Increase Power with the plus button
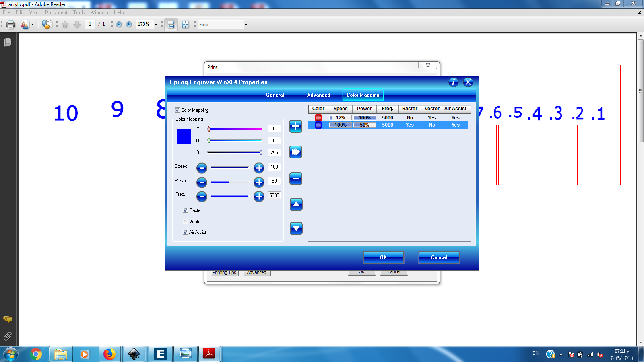The image size is (644, 362). [259, 182]
